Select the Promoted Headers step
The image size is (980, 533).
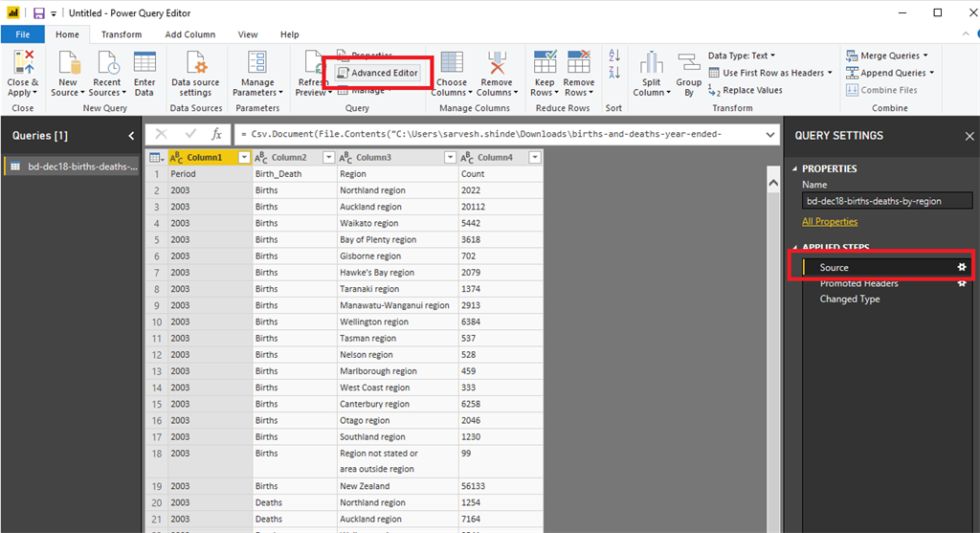[x=885, y=283]
